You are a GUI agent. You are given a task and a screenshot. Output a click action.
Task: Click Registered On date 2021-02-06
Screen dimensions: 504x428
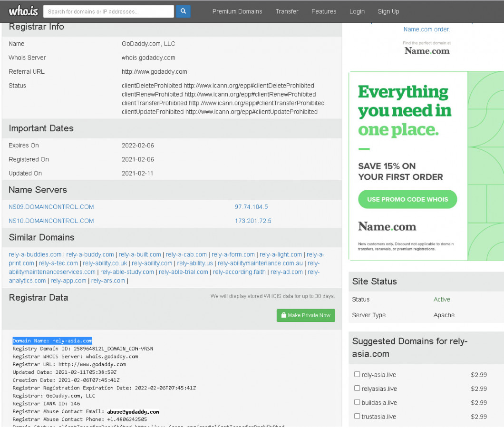coord(137,159)
